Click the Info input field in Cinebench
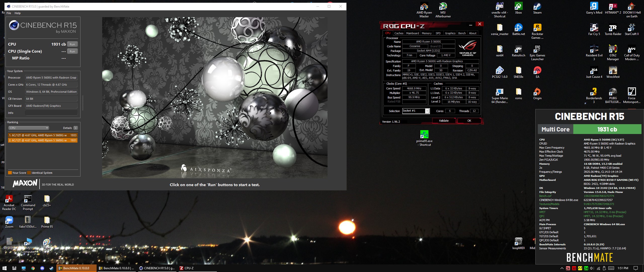The width and height of the screenshot is (644, 272). (51, 113)
